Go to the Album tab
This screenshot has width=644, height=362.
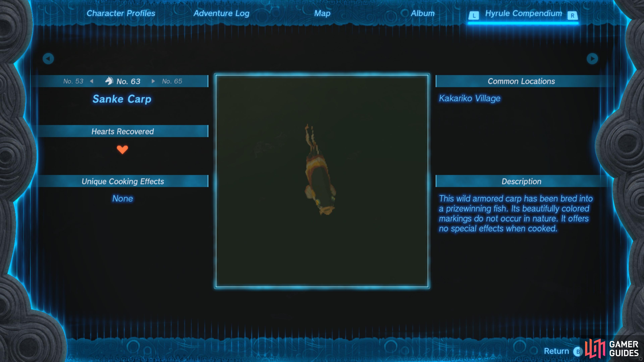422,13
